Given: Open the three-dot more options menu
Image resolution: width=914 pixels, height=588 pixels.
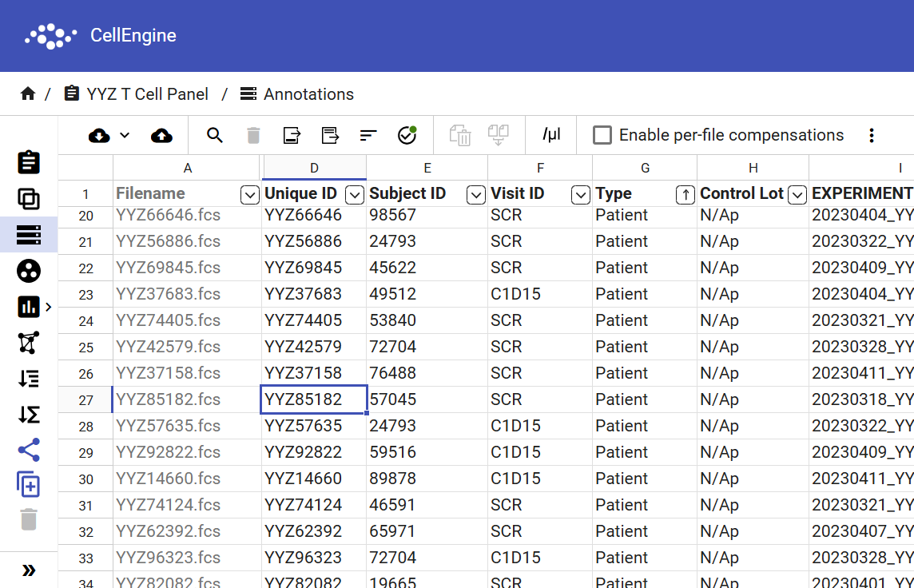Looking at the screenshot, I should pyautogui.click(x=872, y=135).
